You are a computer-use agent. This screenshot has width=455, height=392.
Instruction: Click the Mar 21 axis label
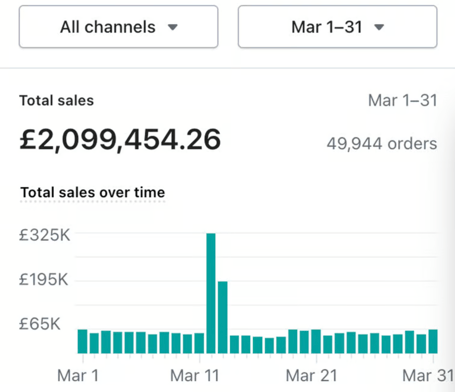311,376
